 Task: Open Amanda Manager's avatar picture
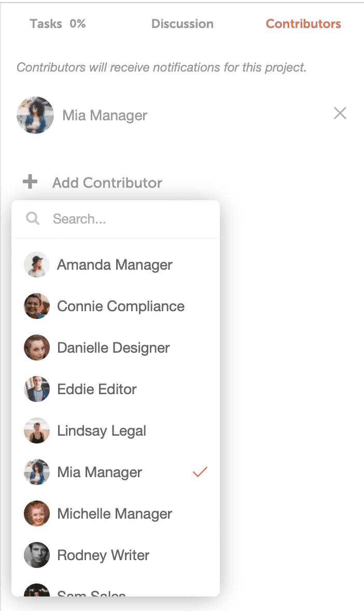(36, 265)
